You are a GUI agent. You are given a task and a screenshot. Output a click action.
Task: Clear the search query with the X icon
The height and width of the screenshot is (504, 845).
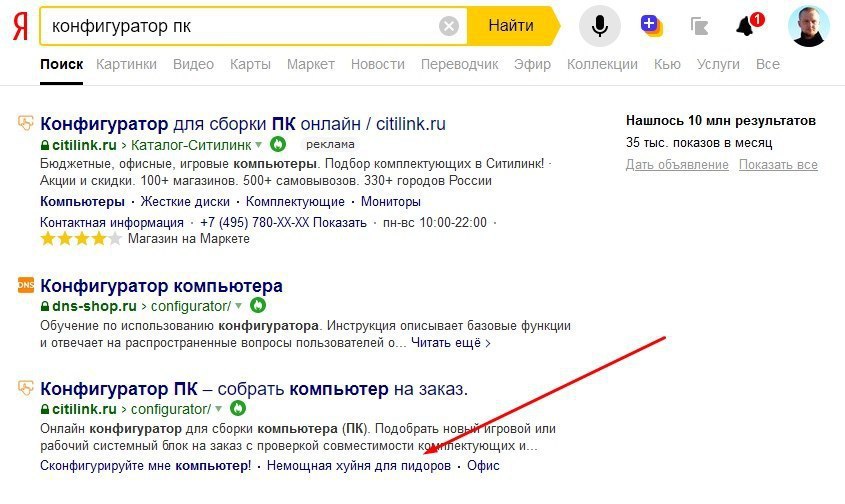(x=448, y=26)
